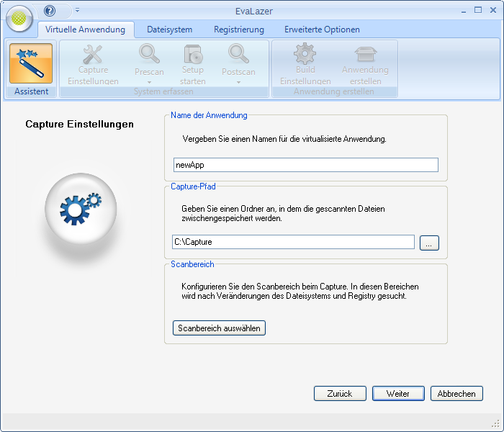The height and width of the screenshot is (432, 504).
Task: Click the Anwendung erstellen box icon
Action: tap(365, 55)
